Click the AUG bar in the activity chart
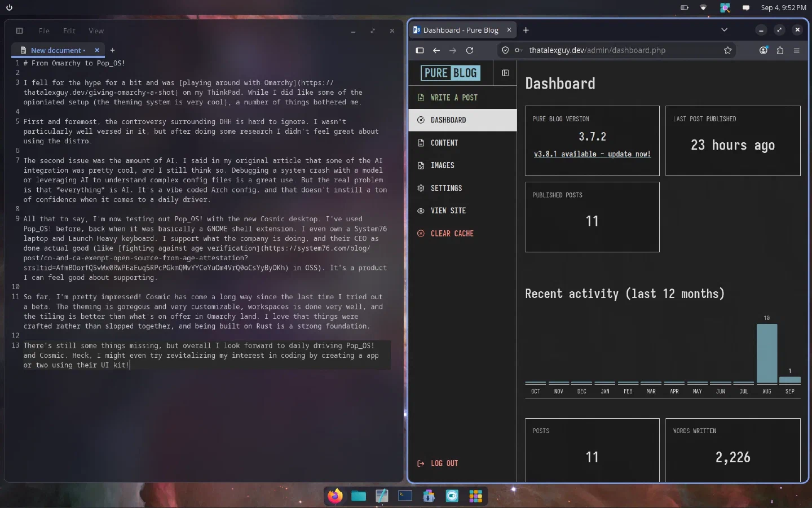The height and width of the screenshot is (508, 812). (767, 353)
